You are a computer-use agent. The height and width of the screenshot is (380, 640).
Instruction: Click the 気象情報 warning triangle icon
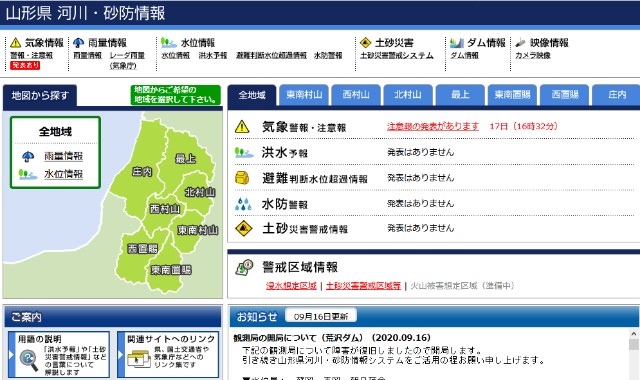click(16, 42)
